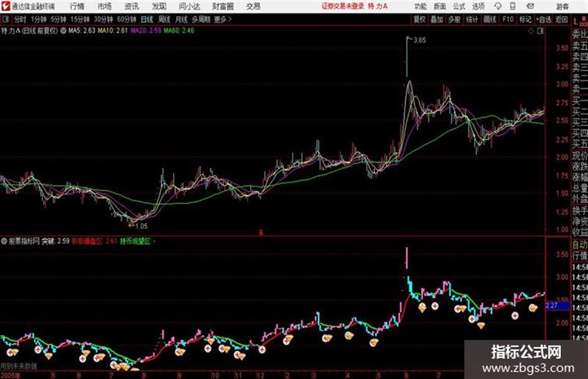
Task: Toggle the left panel layout icon
Action: (x=5, y=19)
